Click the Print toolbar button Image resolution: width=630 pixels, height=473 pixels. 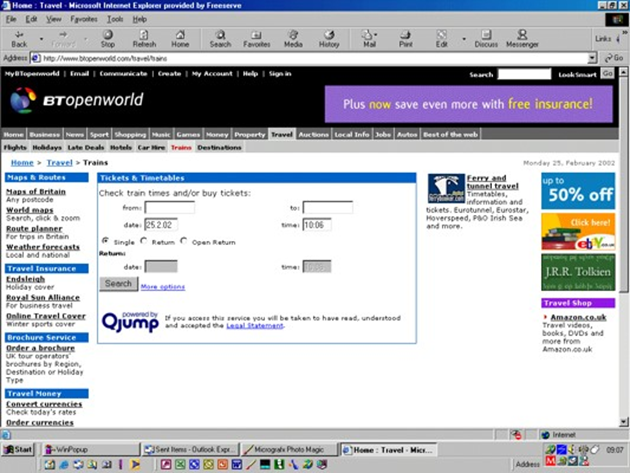click(405, 39)
